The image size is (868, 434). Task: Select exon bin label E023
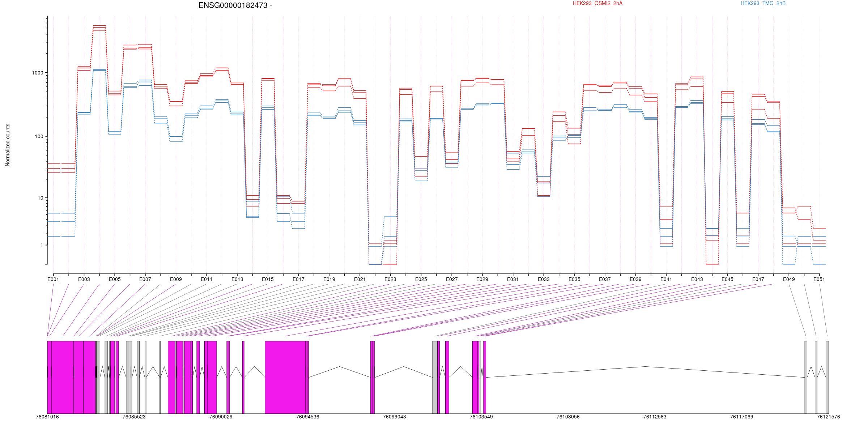pos(390,279)
